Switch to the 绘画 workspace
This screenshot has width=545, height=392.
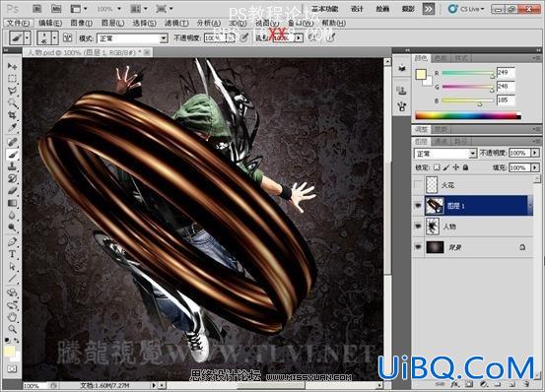tap(382, 9)
